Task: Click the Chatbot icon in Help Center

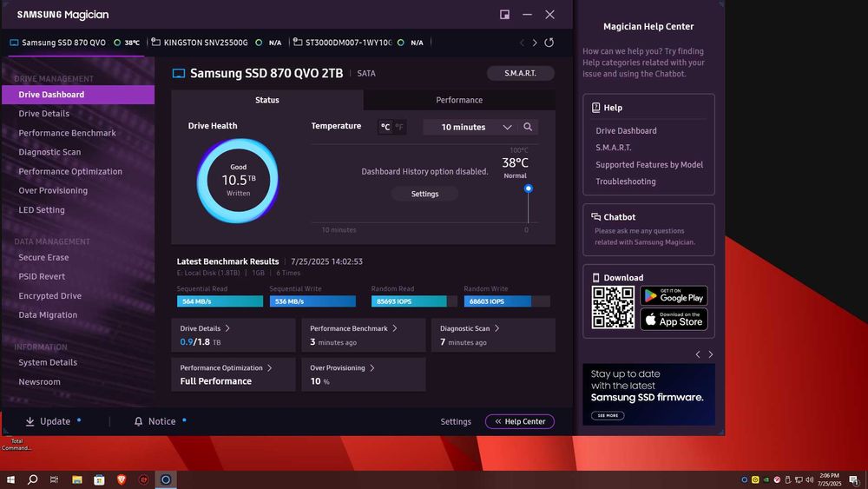Action: (595, 217)
